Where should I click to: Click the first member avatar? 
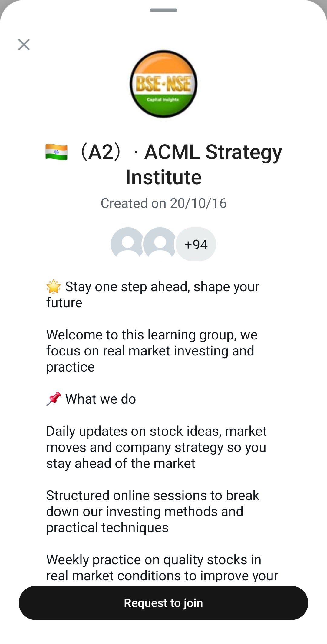click(127, 244)
